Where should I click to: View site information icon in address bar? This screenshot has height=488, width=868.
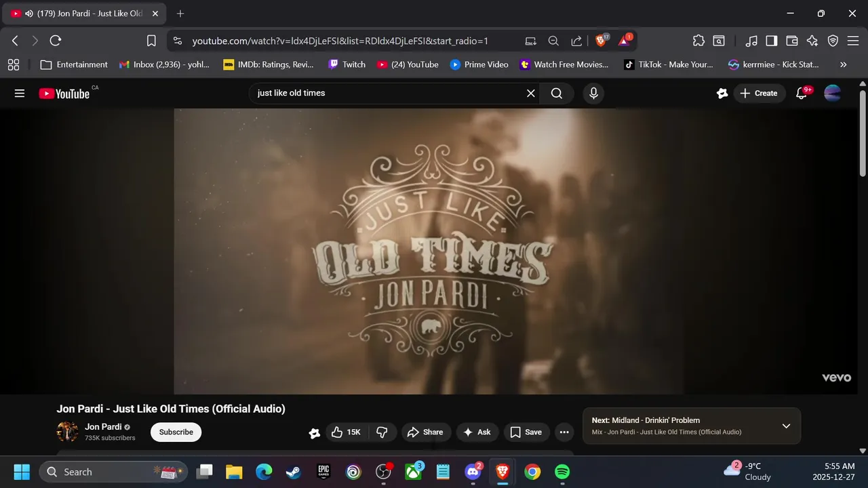point(178,41)
